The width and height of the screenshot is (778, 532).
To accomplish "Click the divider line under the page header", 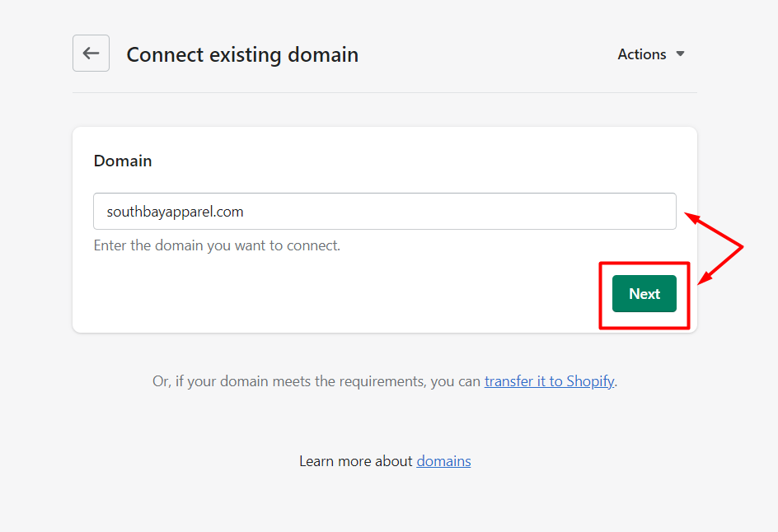I will point(384,92).
